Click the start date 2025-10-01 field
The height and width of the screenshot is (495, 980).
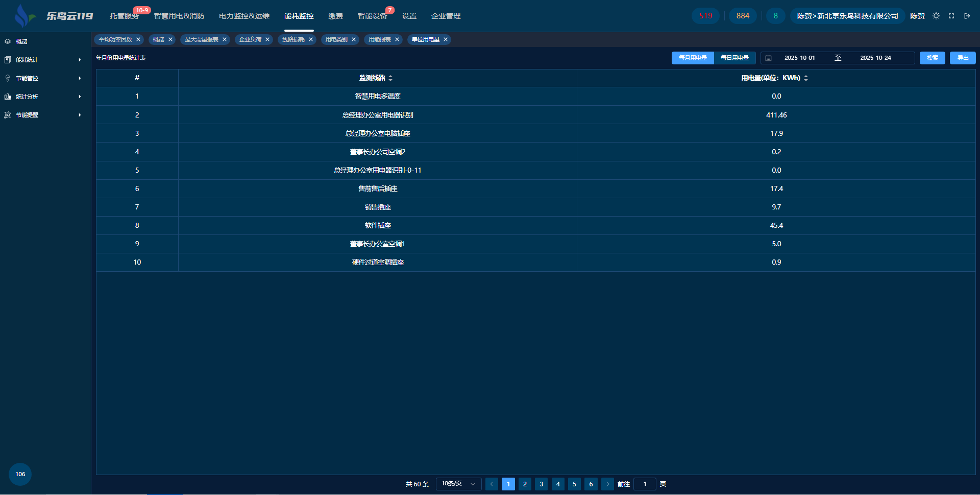pos(799,58)
